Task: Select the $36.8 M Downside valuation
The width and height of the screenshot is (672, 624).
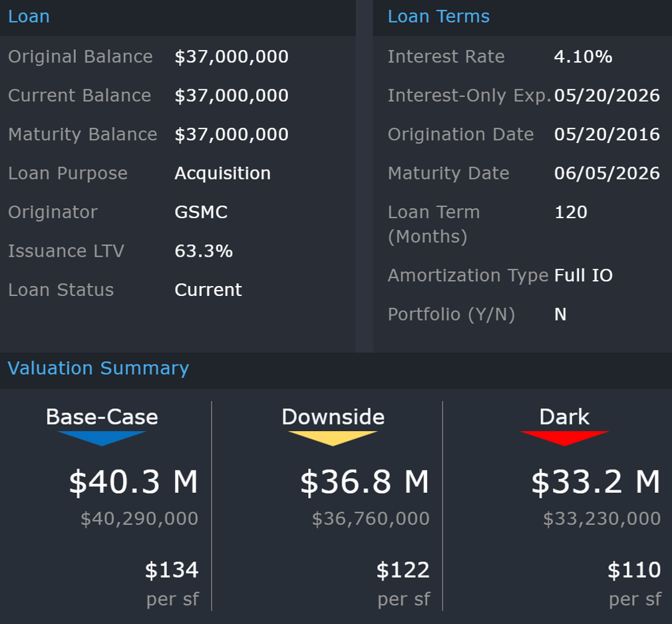Action: click(364, 482)
